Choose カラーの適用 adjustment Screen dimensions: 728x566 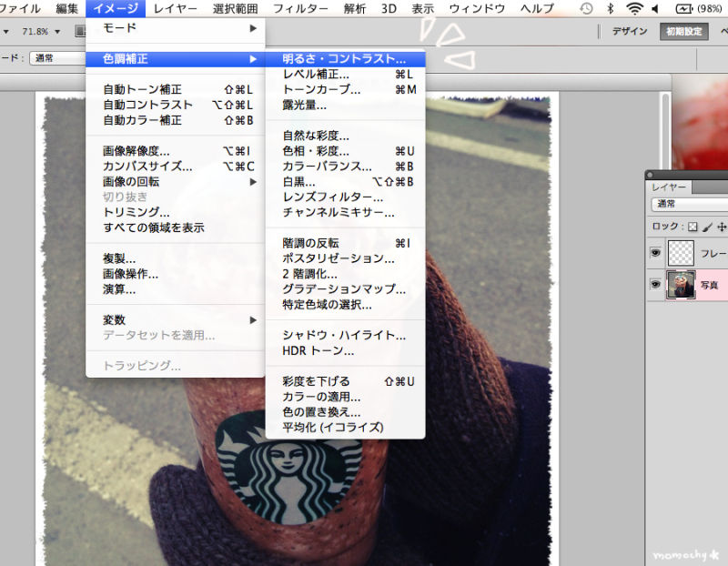[x=345, y=397]
